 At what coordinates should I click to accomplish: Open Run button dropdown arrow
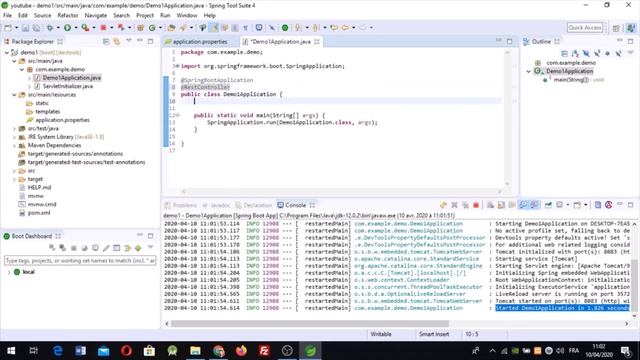pos(76,28)
